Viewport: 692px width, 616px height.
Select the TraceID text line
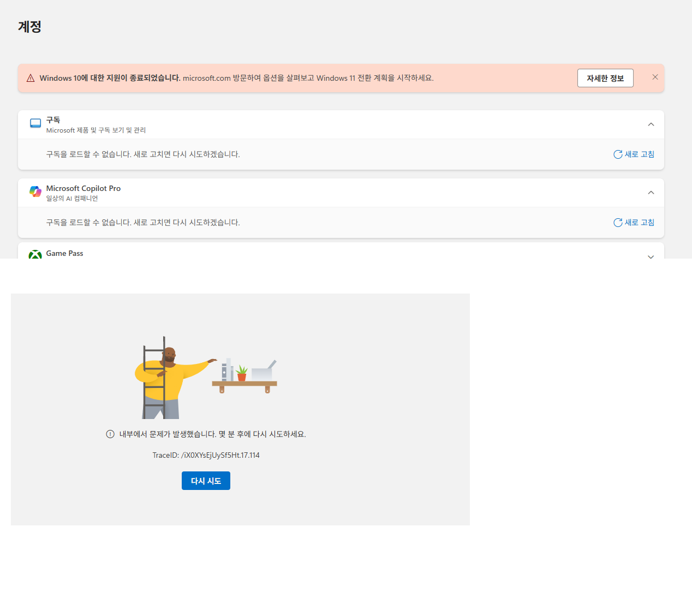206,455
